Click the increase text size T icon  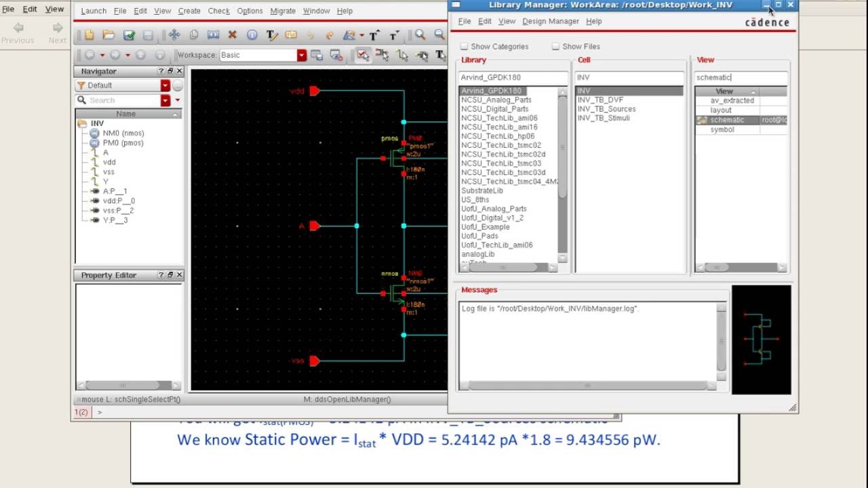click(374, 35)
